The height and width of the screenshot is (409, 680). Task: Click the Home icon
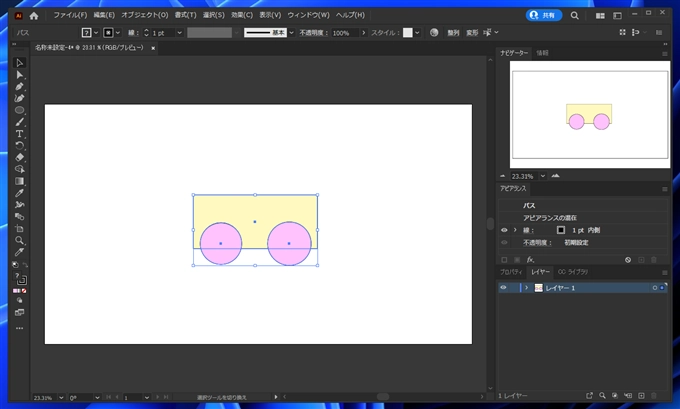point(34,16)
